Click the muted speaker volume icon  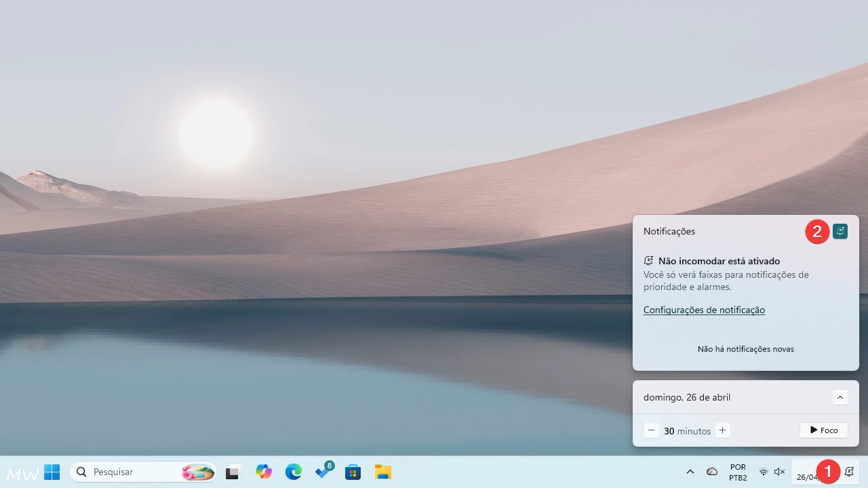click(779, 472)
